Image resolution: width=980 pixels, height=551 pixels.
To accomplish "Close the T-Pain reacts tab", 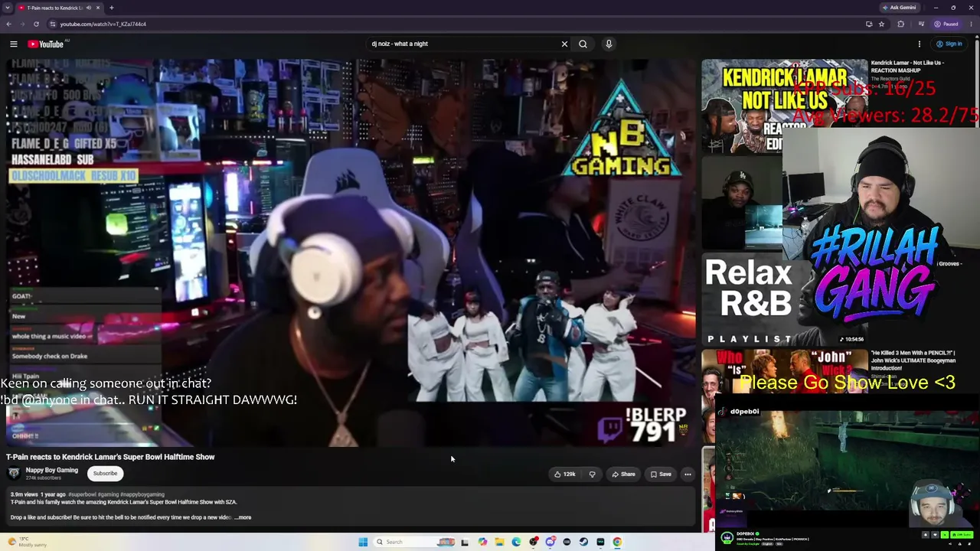I will pos(98,8).
